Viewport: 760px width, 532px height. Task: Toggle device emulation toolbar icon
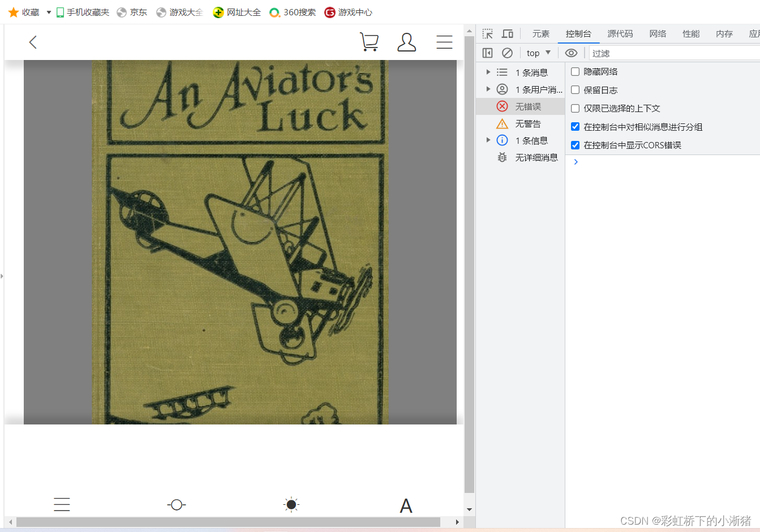coord(508,34)
